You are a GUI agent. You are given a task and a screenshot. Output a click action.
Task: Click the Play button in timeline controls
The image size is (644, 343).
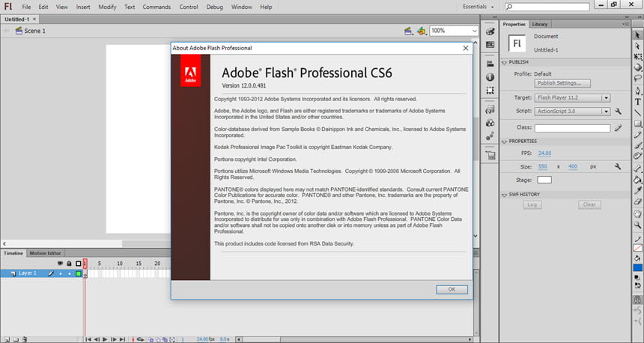(105, 339)
